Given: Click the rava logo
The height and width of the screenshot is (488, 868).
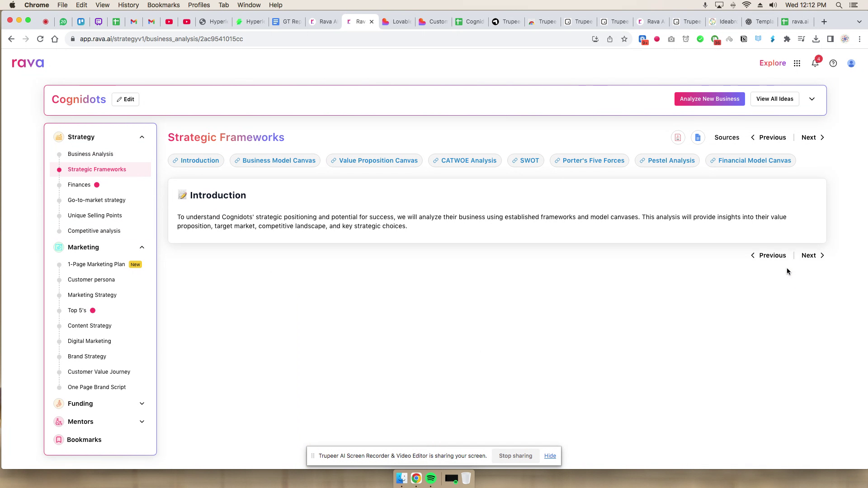Looking at the screenshot, I should tap(28, 63).
